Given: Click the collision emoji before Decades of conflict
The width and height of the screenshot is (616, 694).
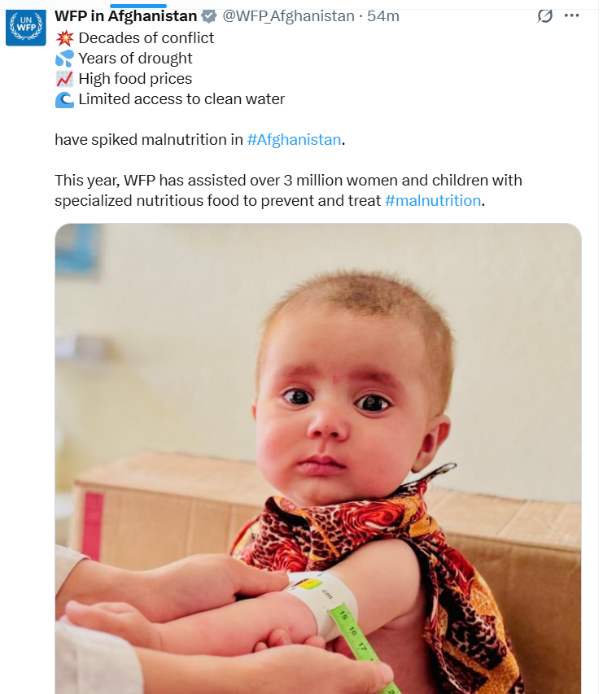Looking at the screenshot, I should point(64,38).
